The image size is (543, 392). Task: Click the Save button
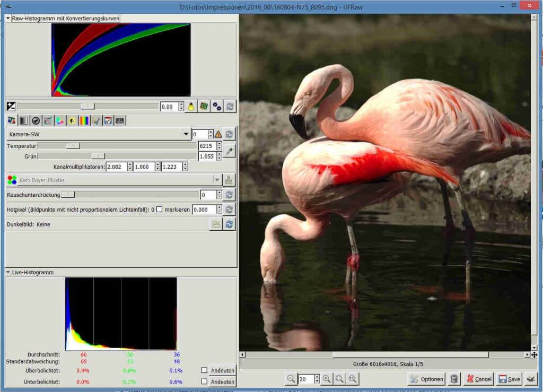[x=510, y=379]
